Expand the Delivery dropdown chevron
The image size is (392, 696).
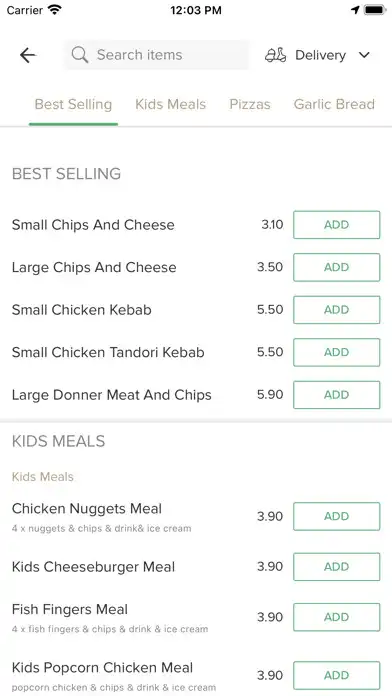pyautogui.click(x=364, y=55)
